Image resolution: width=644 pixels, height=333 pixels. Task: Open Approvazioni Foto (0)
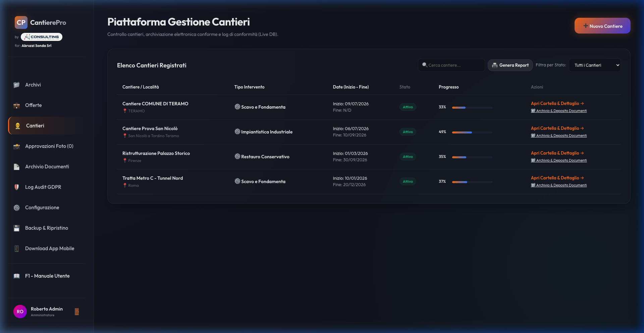pos(47,146)
